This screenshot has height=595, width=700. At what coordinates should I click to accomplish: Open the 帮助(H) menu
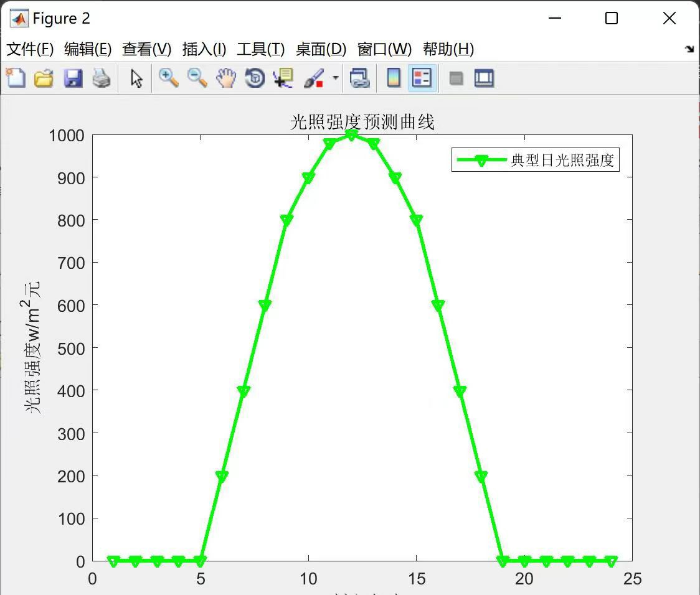tap(448, 49)
